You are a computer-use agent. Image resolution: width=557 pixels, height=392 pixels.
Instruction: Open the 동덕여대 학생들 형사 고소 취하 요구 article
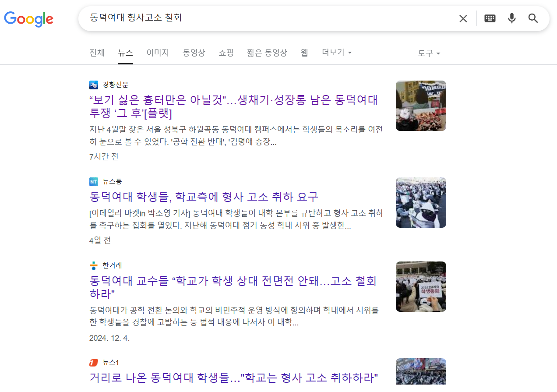pos(204,197)
